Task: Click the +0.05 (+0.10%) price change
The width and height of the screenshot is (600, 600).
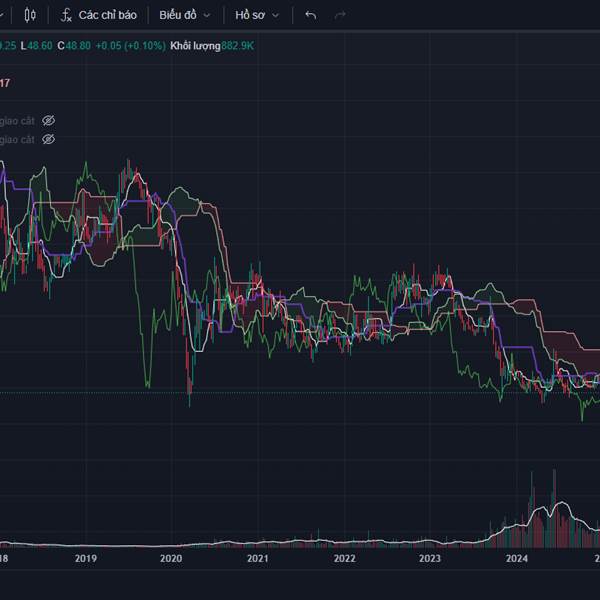Action: click(129, 46)
